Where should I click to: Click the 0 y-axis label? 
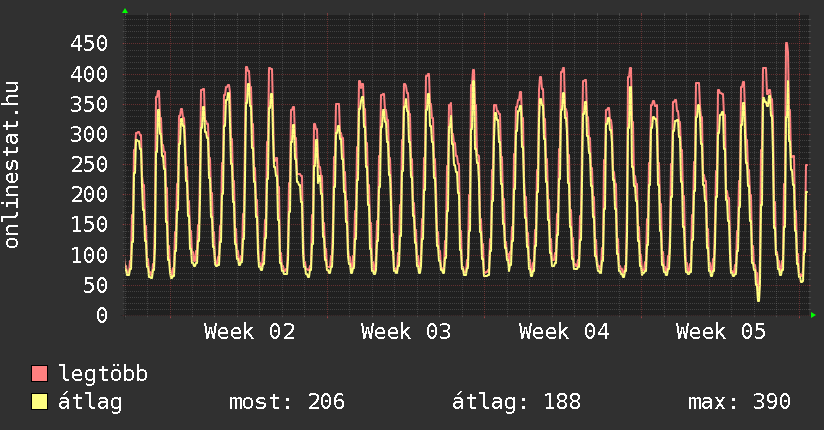tap(101, 315)
